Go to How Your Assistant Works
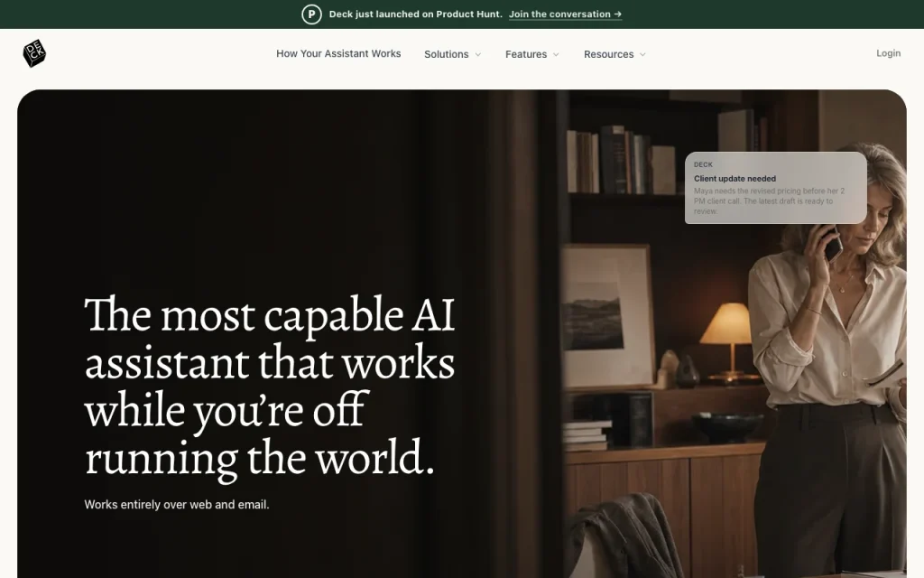Screen dimensions: 924x578 (338, 53)
